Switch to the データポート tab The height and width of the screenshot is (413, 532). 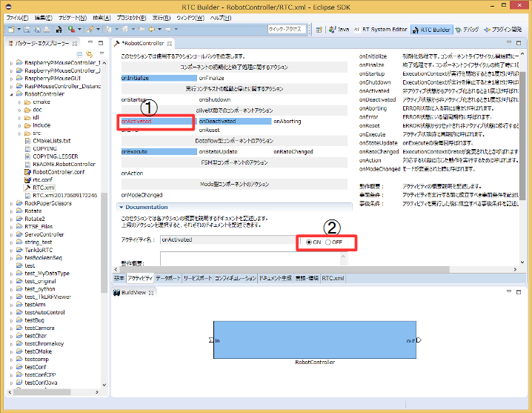[167, 277]
